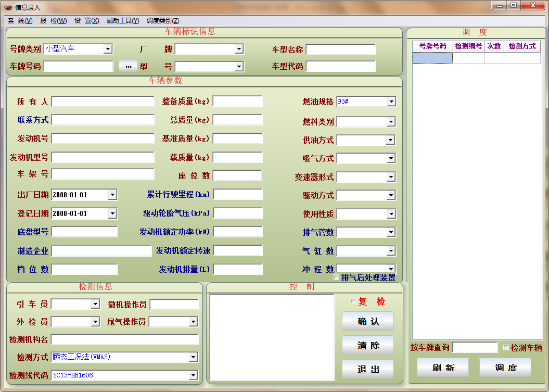The width and height of the screenshot is (549, 392).
Task: Click the ellipsis button beside 车牌号码
Action: pyautogui.click(x=128, y=66)
